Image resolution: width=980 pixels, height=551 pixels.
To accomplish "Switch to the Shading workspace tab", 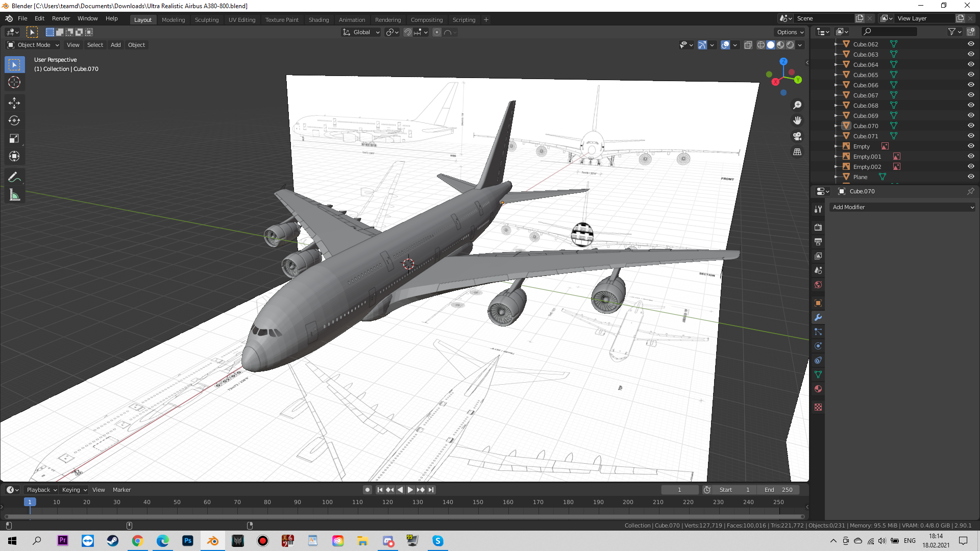I will tap(318, 19).
